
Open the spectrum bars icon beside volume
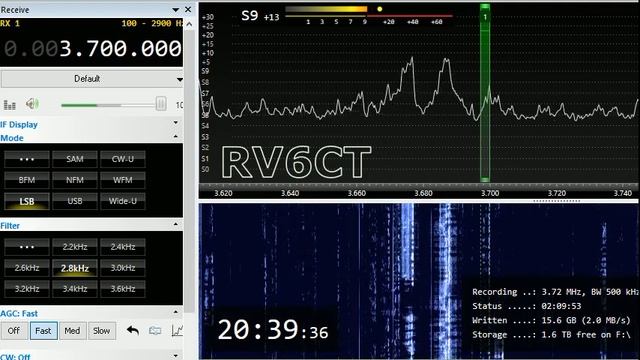(9, 105)
